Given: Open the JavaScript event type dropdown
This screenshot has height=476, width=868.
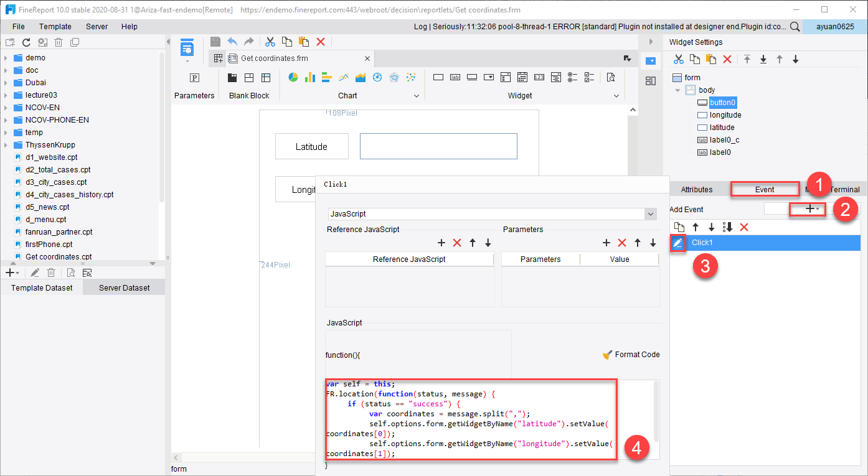Looking at the screenshot, I should [x=651, y=214].
